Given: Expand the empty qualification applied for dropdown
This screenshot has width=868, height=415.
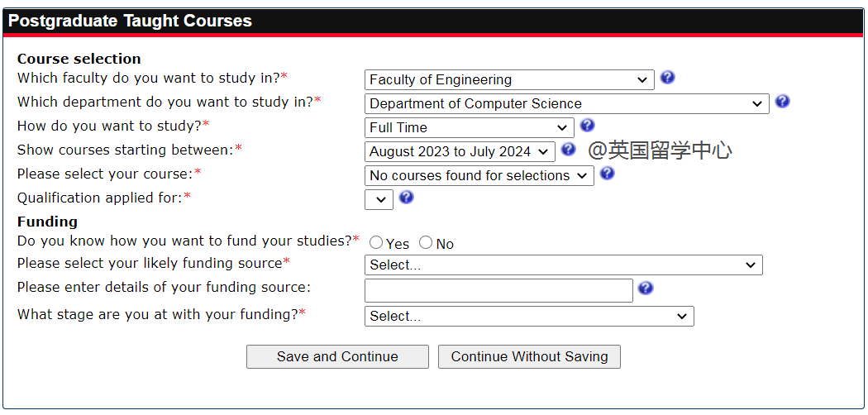Looking at the screenshot, I should 379,200.
